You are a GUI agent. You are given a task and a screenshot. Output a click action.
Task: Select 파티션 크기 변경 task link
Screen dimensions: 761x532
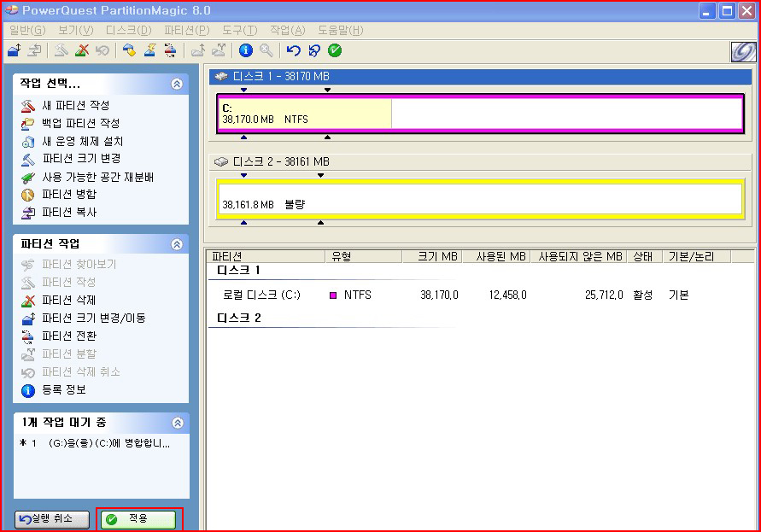pos(81,159)
